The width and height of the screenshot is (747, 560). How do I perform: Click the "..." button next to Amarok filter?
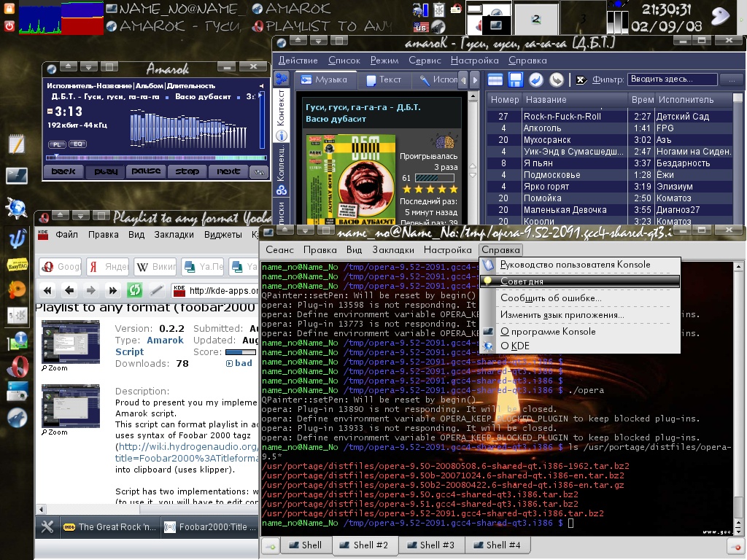point(731,79)
